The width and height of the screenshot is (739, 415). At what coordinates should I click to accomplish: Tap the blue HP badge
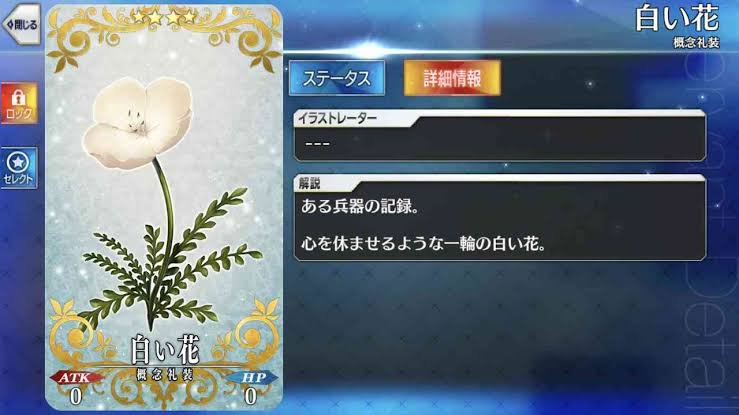[x=252, y=377]
